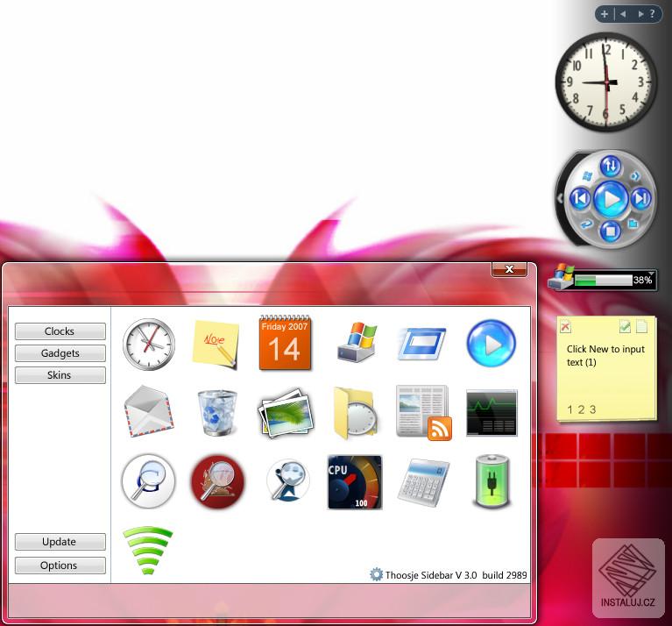Add the CPU meter gadget
This screenshot has width=672, height=626.
355,482
